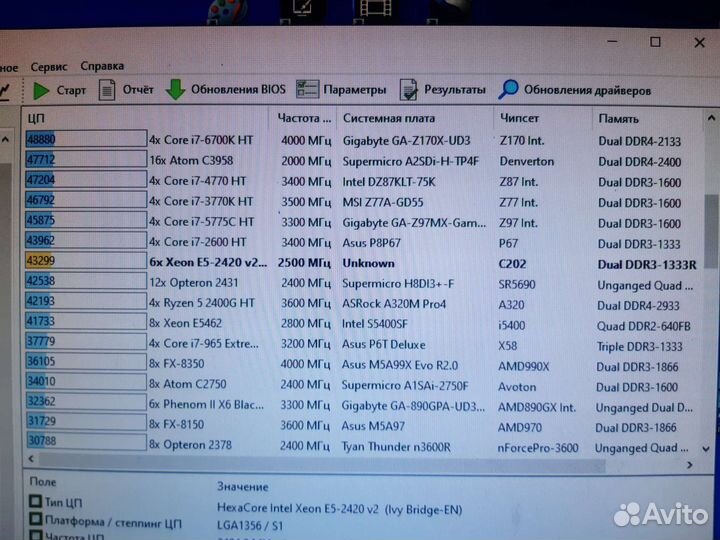Image resolution: width=720 pixels, height=540 pixels.
Task: Sort by the Частота column header
Action: (x=304, y=118)
